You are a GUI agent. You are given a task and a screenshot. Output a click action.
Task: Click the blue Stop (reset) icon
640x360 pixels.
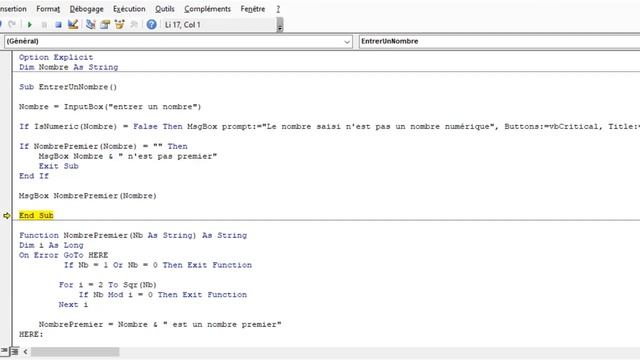pos(58,25)
